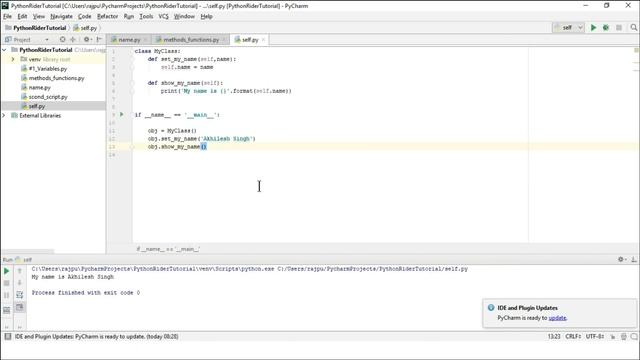The width and height of the screenshot is (640, 360).
Task: Start debugging with the bug icon
Action: [606, 27]
